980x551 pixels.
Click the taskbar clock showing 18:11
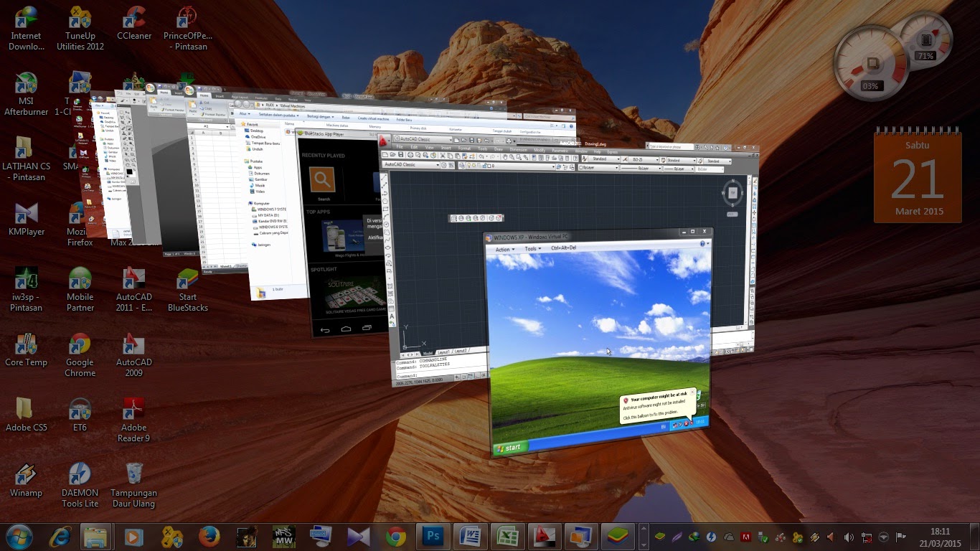tap(941, 536)
